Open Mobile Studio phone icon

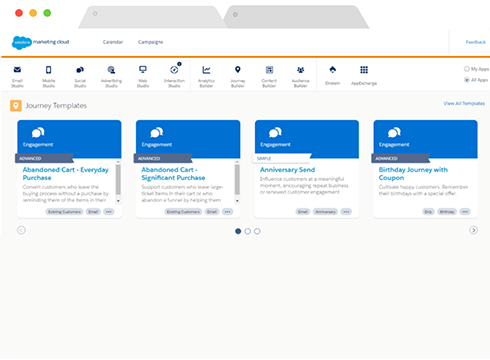click(x=49, y=70)
